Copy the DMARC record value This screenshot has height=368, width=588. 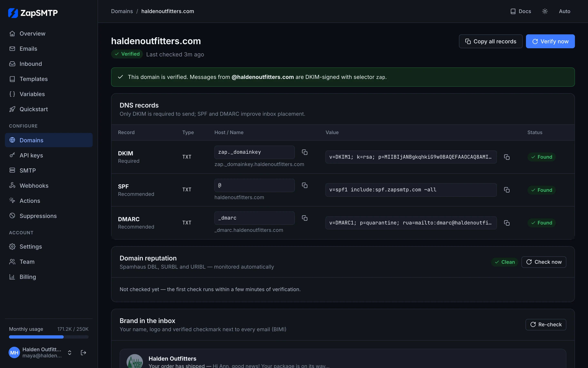[x=507, y=223]
